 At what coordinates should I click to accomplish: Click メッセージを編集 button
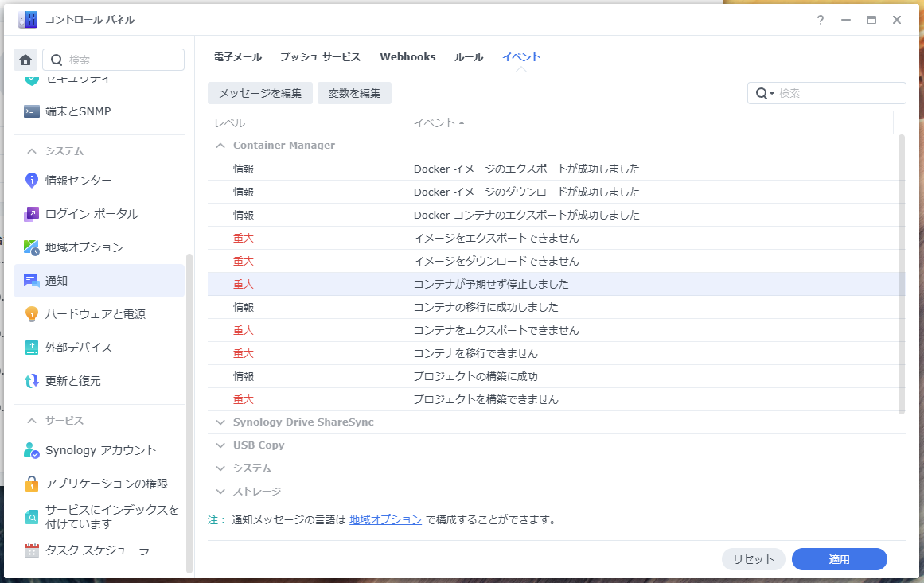[x=260, y=93]
